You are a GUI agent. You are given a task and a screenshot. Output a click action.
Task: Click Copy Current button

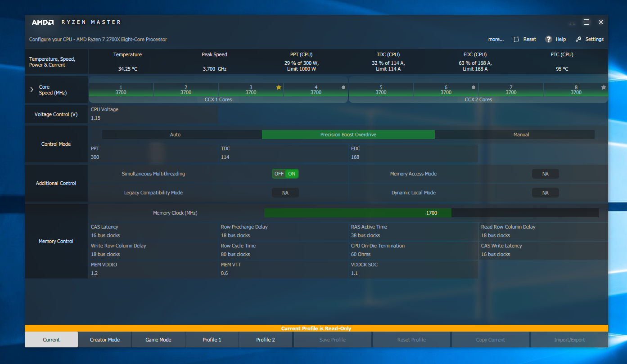pyautogui.click(x=491, y=340)
